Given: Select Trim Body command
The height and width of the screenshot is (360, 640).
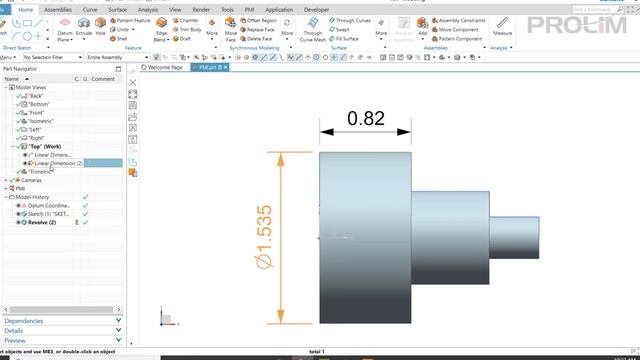Looking at the screenshot, I should [187, 29].
